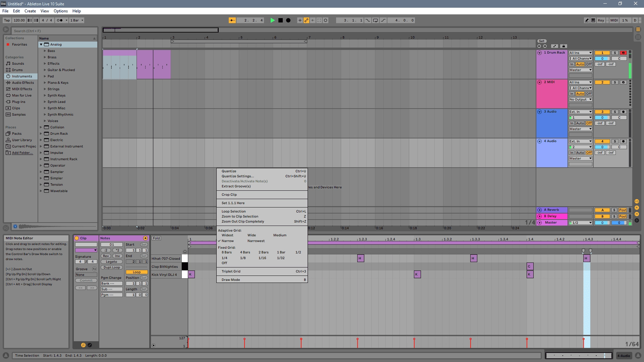Start playback with the green Play button
Image resolution: width=644 pixels, height=362 pixels.
(x=272, y=20)
